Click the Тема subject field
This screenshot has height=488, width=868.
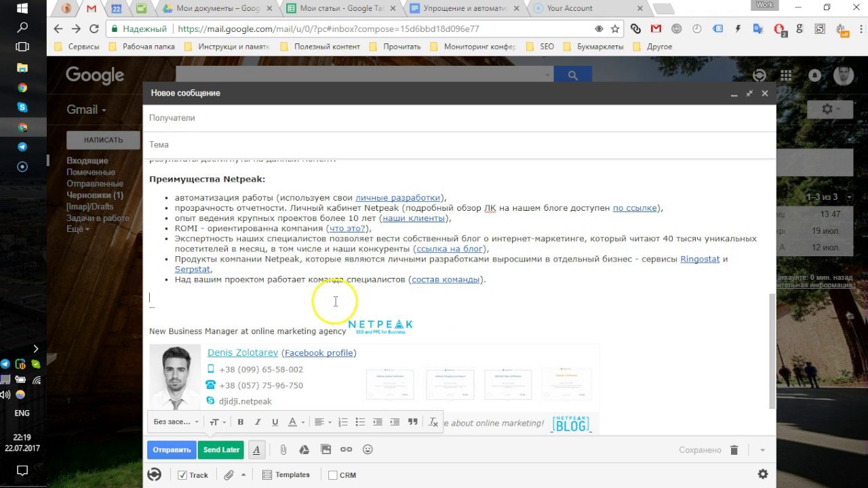click(459, 144)
